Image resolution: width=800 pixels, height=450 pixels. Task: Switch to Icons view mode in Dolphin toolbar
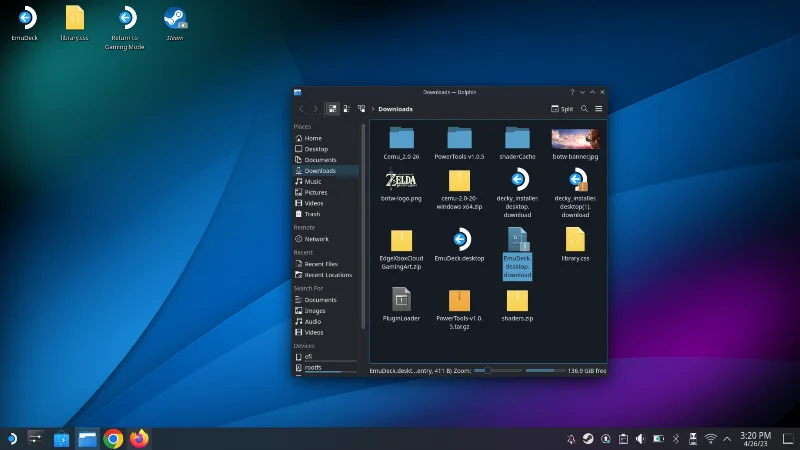(333, 109)
